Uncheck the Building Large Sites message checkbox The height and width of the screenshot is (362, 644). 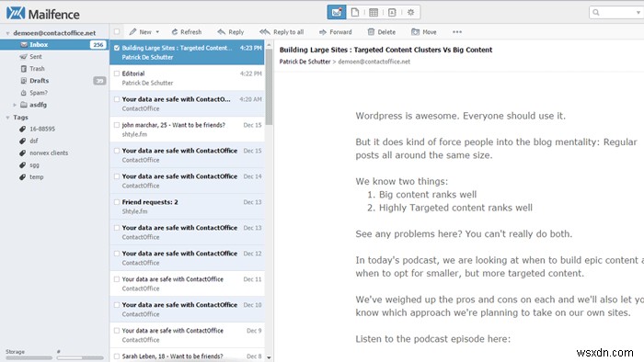[117, 48]
